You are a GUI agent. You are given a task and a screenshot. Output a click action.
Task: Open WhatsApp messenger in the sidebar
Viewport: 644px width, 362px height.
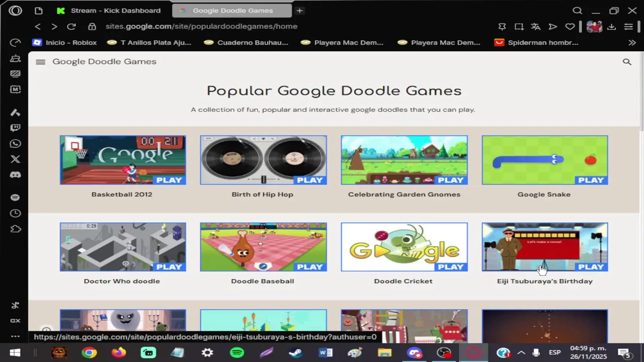point(15,144)
